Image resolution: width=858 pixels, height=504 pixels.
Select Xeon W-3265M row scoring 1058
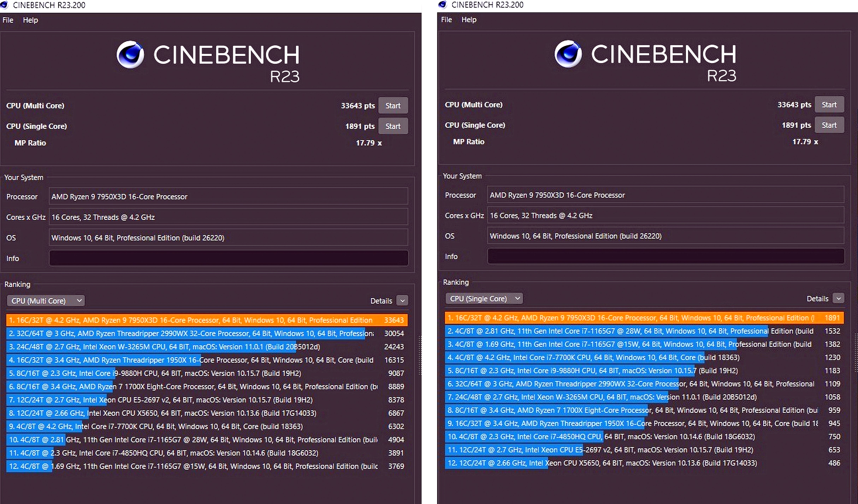tap(644, 397)
